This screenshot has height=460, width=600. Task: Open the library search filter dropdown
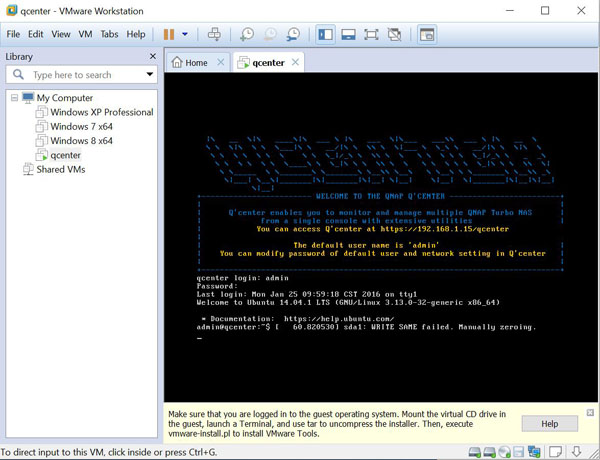(150, 75)
